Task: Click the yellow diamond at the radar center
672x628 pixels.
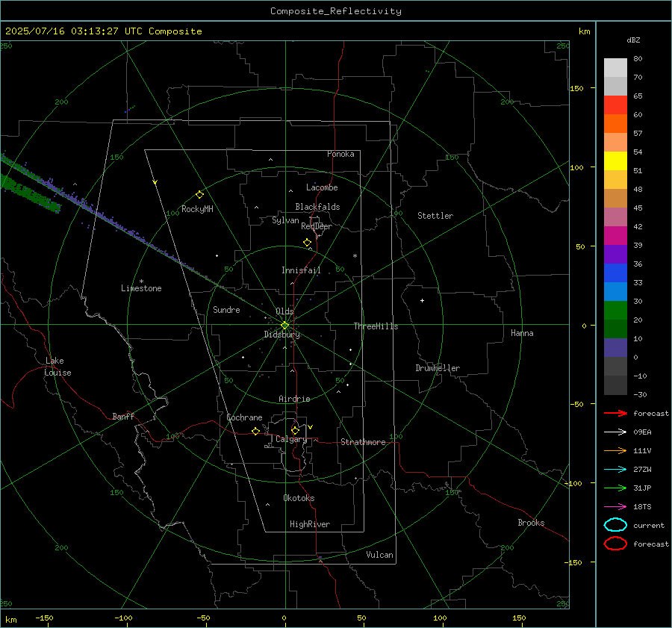Action: pyautogui.click(x=284, y=326)
